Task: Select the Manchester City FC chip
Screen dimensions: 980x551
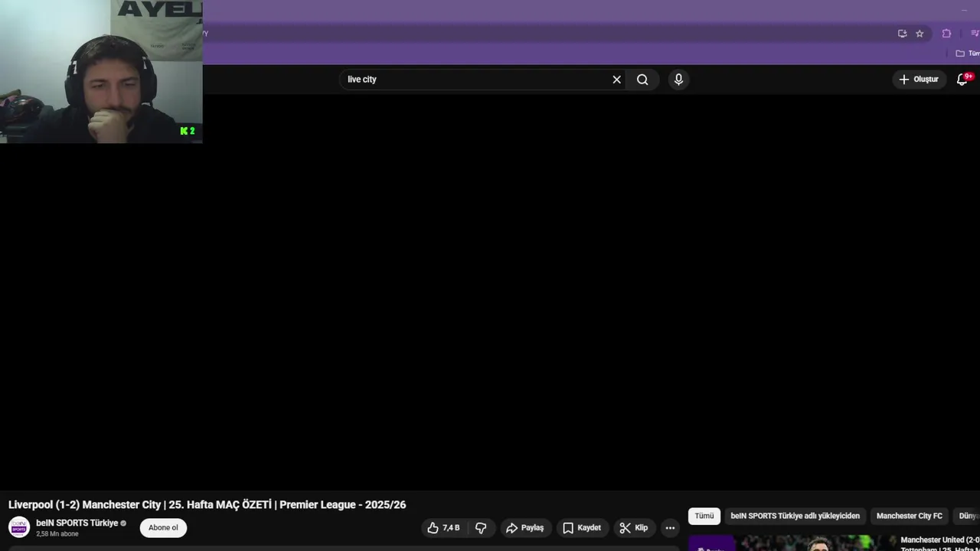Action: point(910,516)
